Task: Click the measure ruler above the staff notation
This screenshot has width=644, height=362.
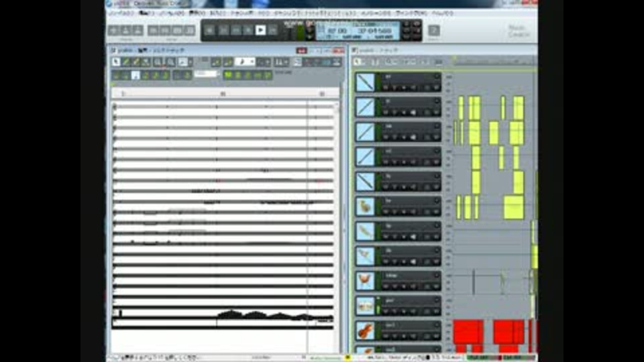Action: click(x=224, y=94)
